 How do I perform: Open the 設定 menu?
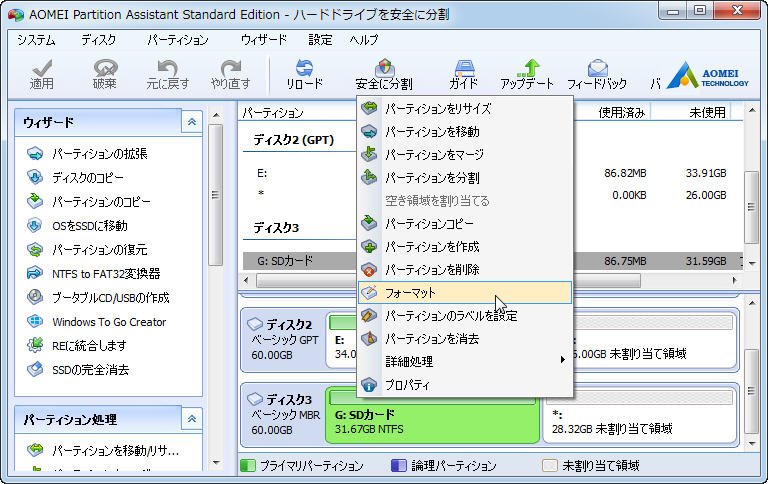320,40
